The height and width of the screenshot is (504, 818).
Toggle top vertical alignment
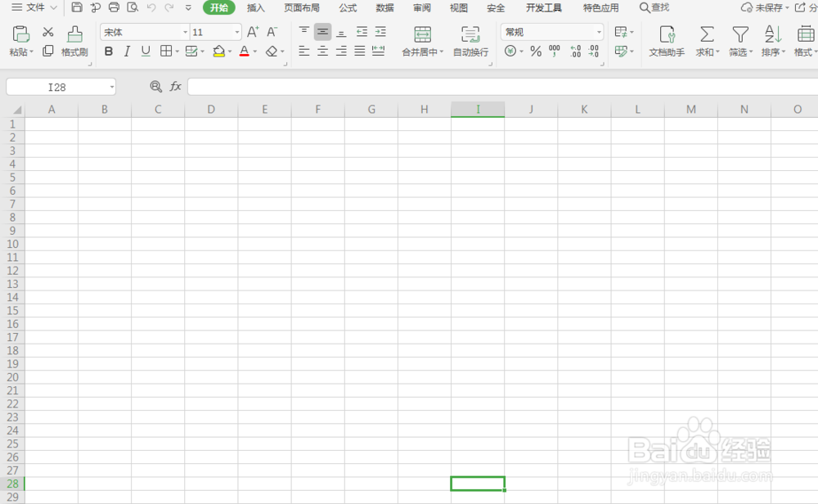coord(303,32)
